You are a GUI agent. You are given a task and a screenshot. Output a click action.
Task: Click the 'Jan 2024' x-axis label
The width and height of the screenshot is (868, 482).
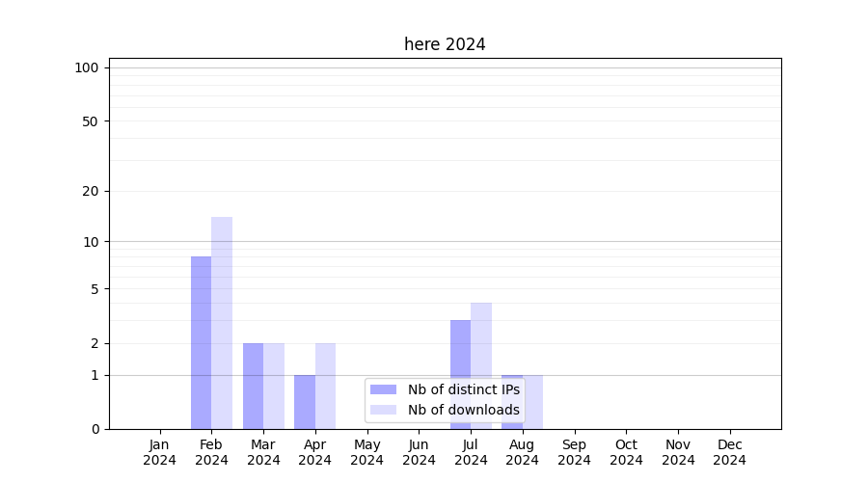point(160,452)
